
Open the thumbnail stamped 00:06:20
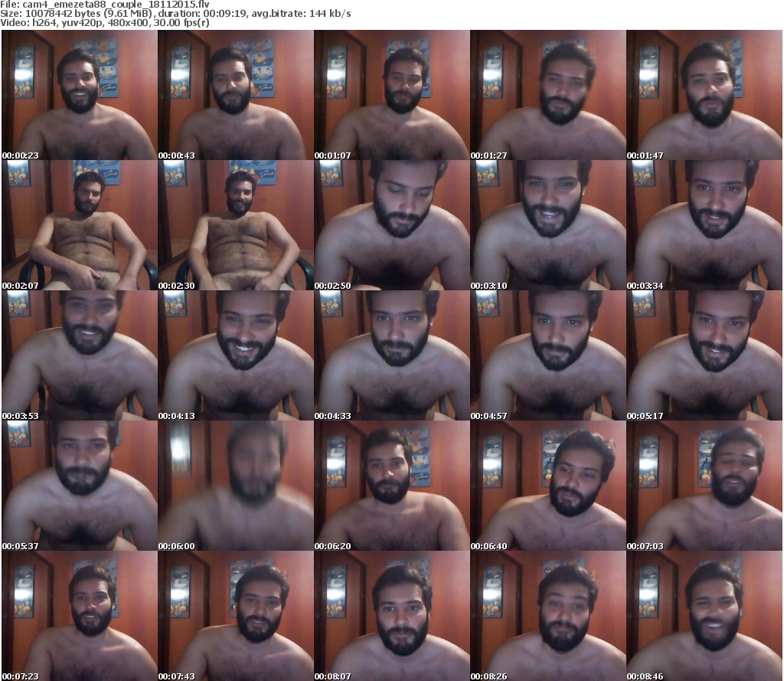click(392, 486)
